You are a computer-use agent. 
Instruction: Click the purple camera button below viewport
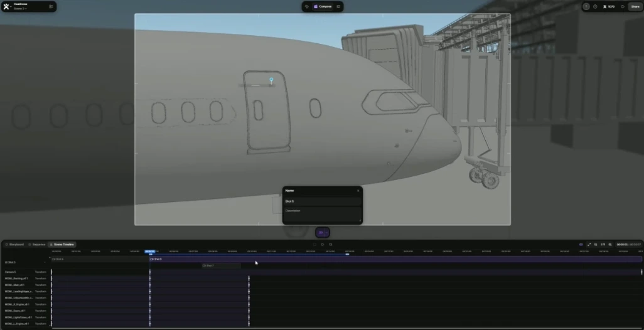click(x=320, y=233)
